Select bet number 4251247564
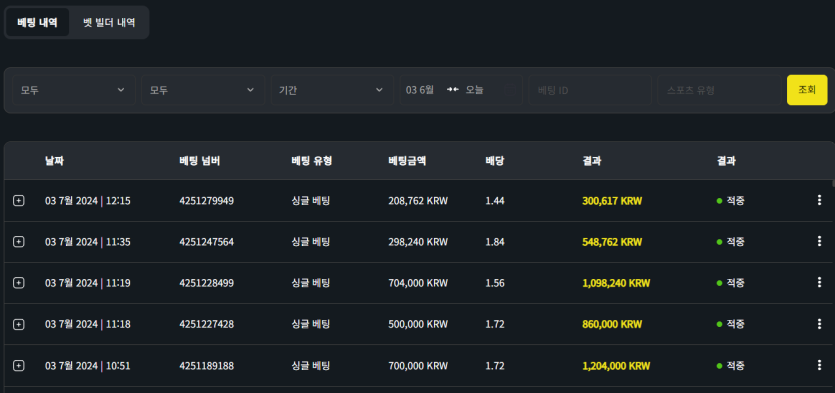 [207, 242]
